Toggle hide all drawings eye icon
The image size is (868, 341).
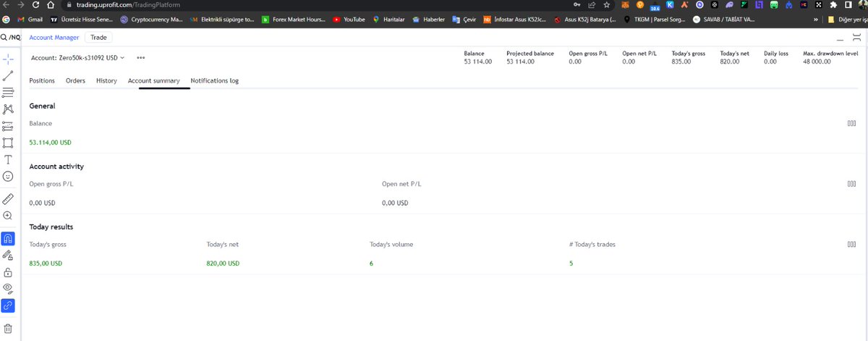(x=8, y=289)
